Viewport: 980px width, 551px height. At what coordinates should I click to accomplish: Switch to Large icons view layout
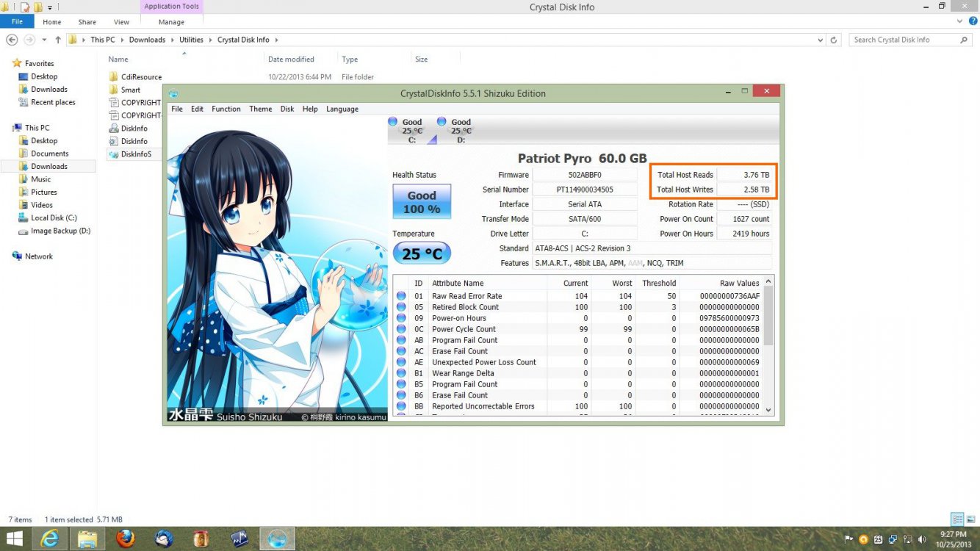(x=970, y=519)
